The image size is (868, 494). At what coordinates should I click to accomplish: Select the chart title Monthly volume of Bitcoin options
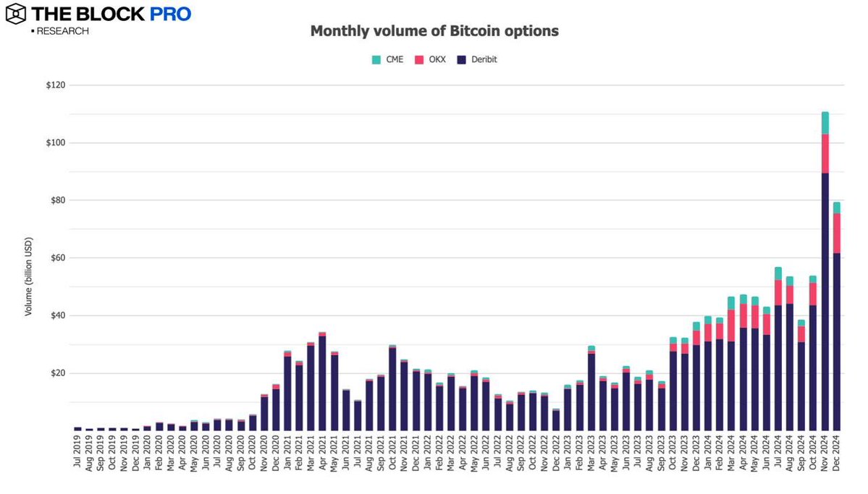coord(434,31)
